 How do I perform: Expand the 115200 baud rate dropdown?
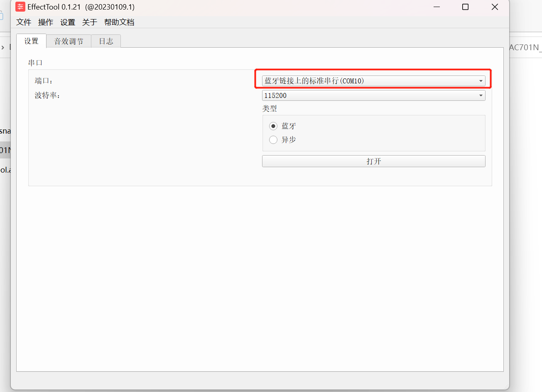(x=373, y=95)
